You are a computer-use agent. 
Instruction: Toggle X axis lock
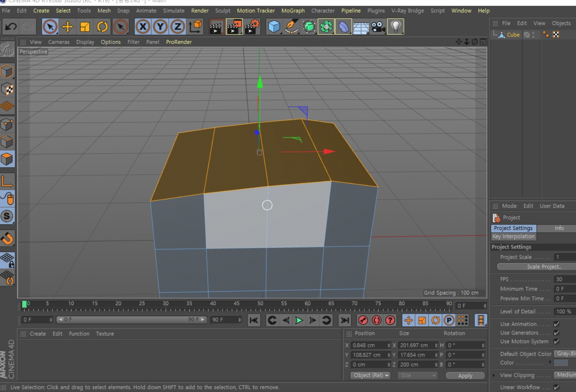coord(143,27)
